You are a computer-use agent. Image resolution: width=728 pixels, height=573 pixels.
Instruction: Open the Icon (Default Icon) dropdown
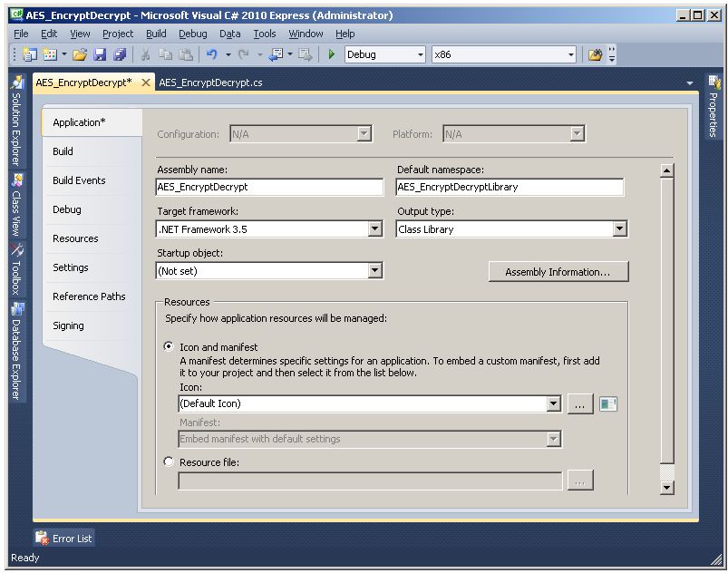tap(370, 403)
